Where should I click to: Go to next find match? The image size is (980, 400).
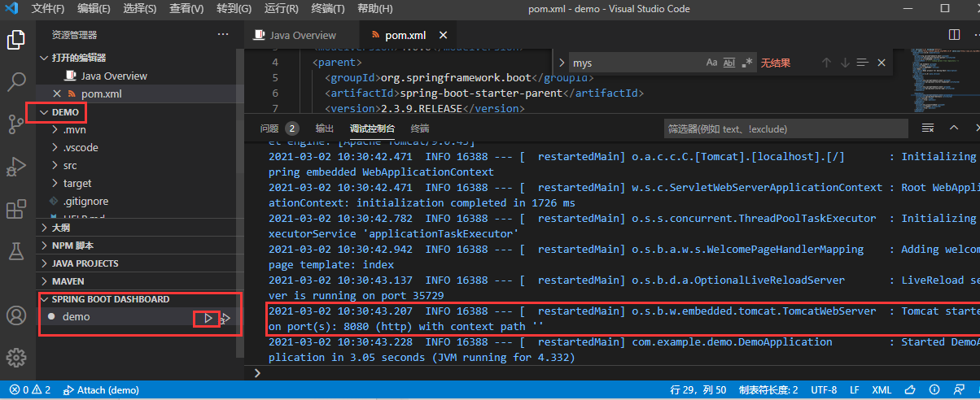(x=844, y=63)
